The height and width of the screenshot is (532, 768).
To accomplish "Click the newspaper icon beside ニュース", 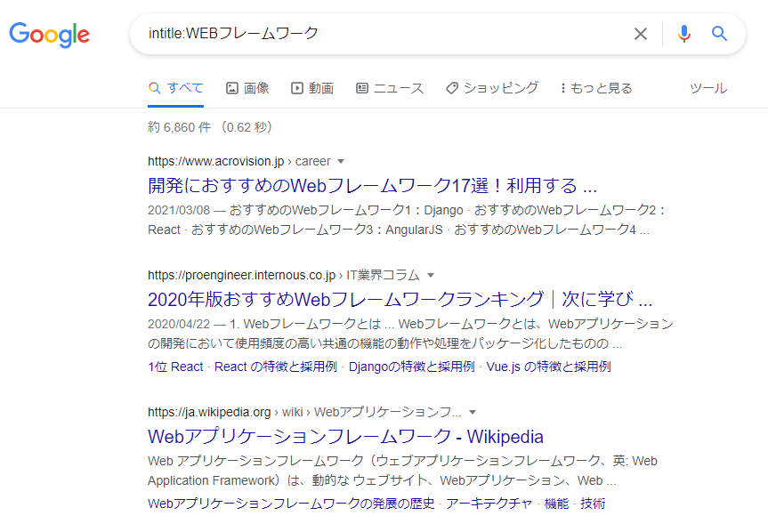I will click(361, 88).
